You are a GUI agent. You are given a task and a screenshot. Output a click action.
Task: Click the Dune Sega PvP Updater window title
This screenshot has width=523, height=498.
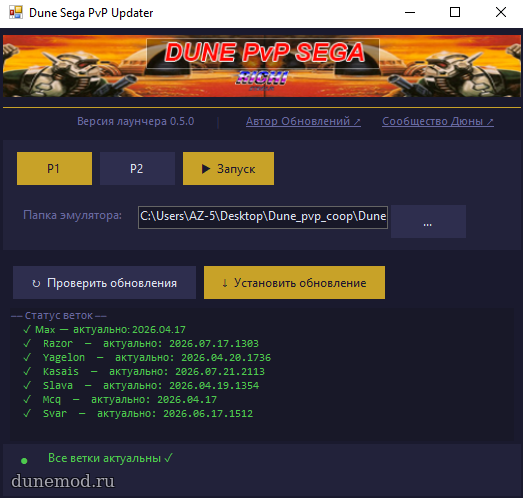point(91,13)
